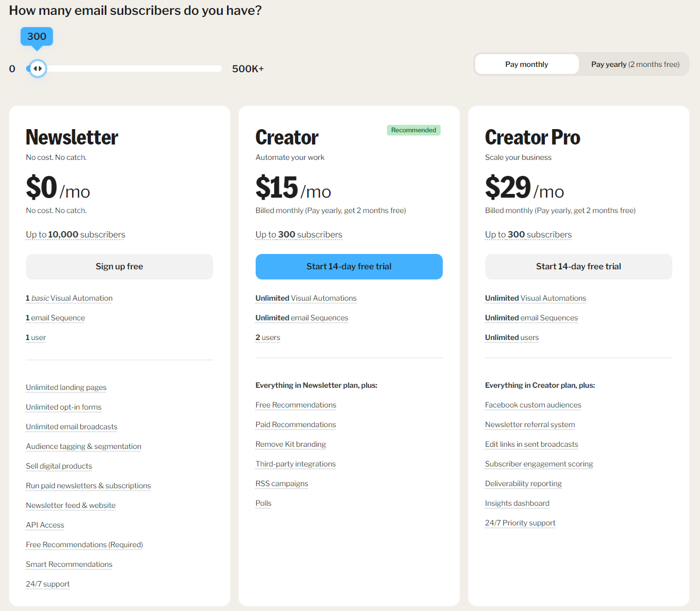Open the API Access feature link

(45, 525)
